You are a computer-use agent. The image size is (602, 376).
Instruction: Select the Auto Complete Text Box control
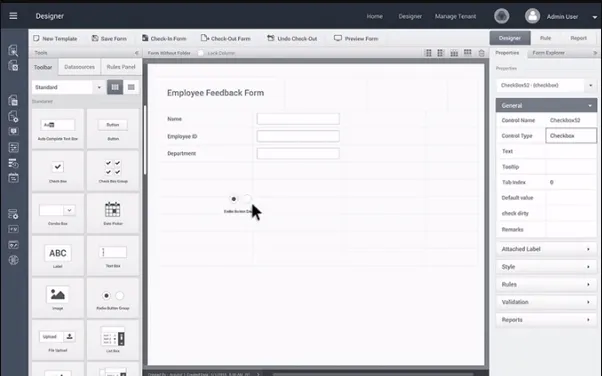pyautogui.click(x=58, y=129)
